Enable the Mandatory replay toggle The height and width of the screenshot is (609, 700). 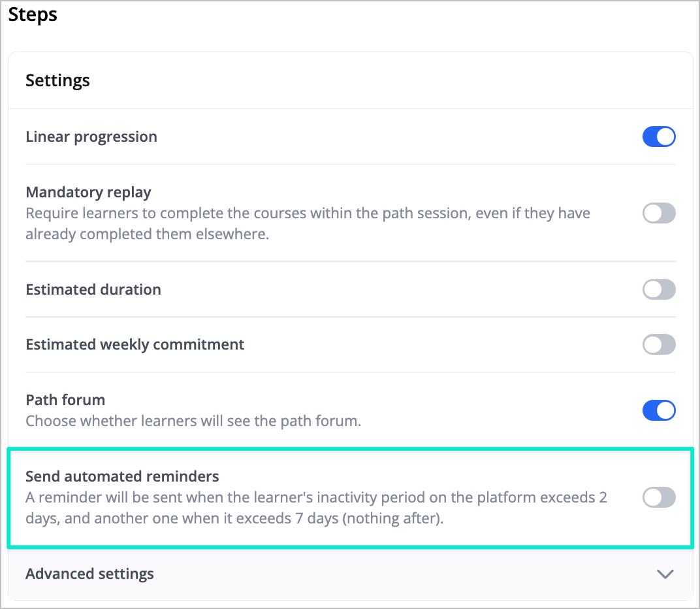point(659,213)
